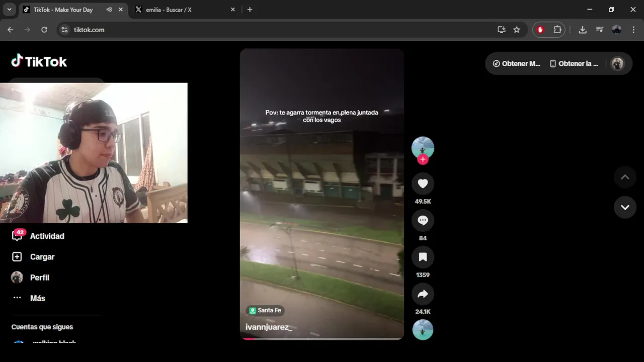Open Chrome profile avatar in toolbar
This screenshot has width=644, height=362.
pos(617,30)
